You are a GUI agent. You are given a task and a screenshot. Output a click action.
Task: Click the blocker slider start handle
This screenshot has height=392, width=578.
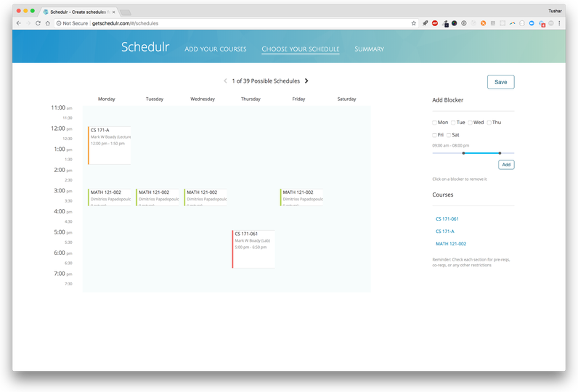tap(463, 153)
